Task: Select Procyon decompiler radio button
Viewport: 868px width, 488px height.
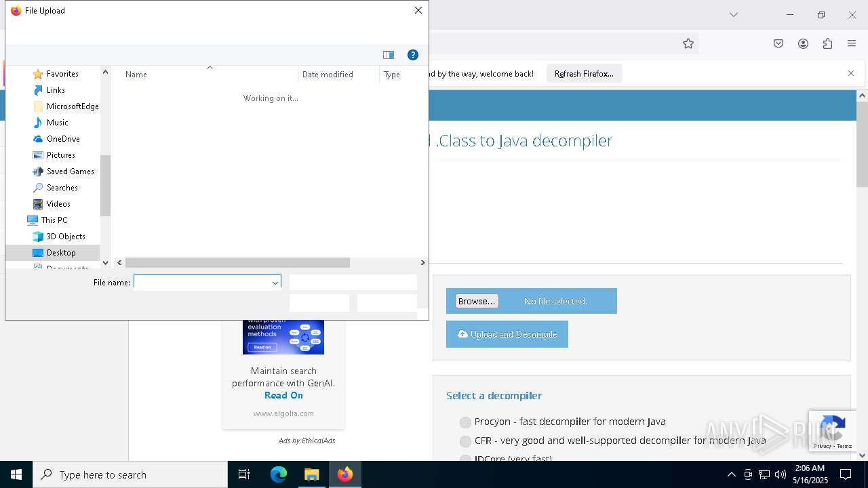Action: tap(465, 422)
